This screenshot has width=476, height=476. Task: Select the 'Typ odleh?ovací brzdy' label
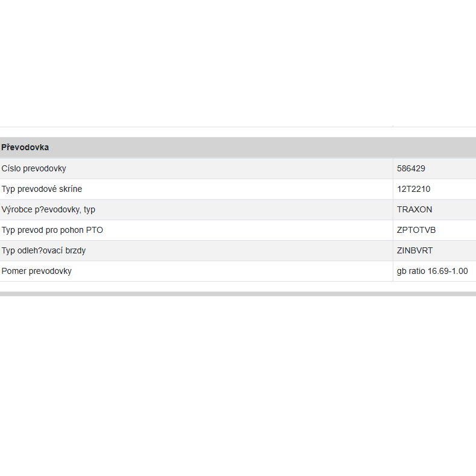[x=43, y=250]
